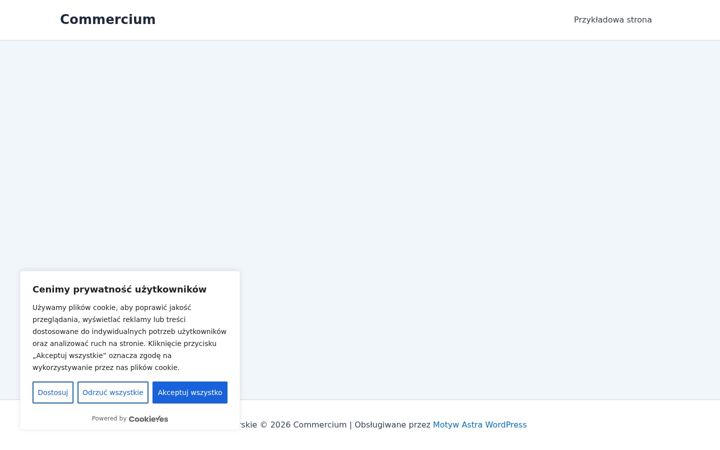Follow the Motyw Astra WordPress link
Viewport: 720px width, 450px height.
tap(480, 425)
